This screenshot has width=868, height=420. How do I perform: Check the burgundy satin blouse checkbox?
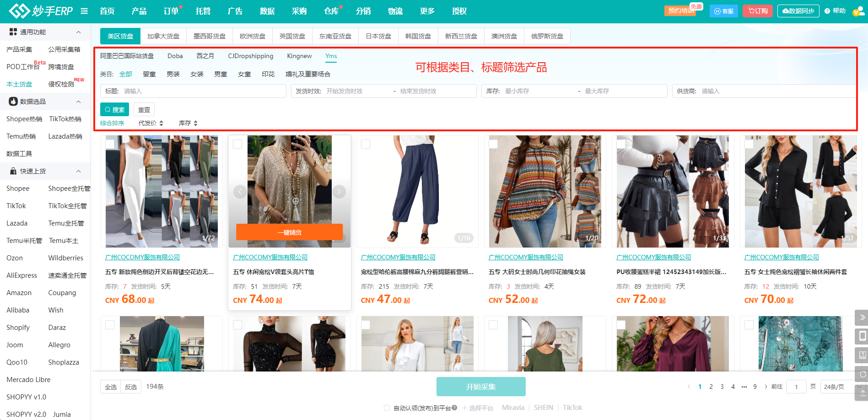pos(621,325)
